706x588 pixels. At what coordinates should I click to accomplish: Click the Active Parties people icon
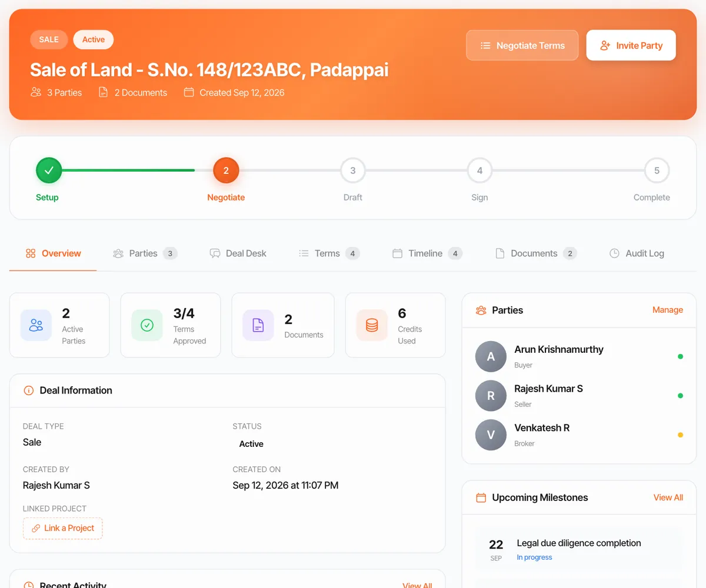[x=36, y=325]
